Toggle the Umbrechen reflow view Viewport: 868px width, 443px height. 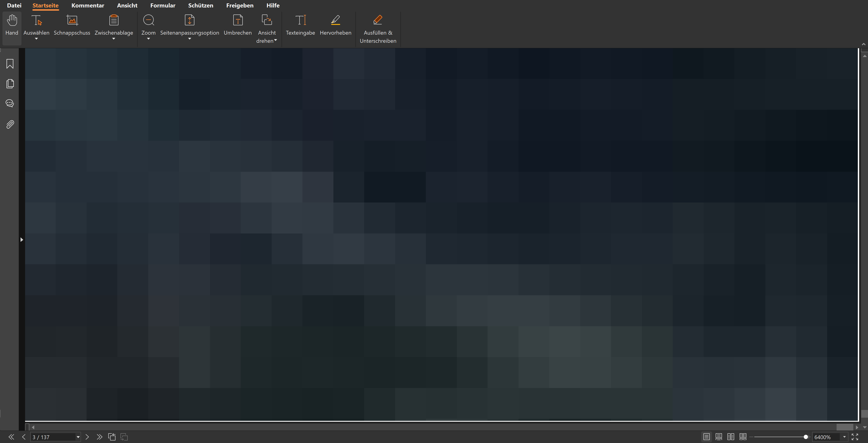[238, 25]
